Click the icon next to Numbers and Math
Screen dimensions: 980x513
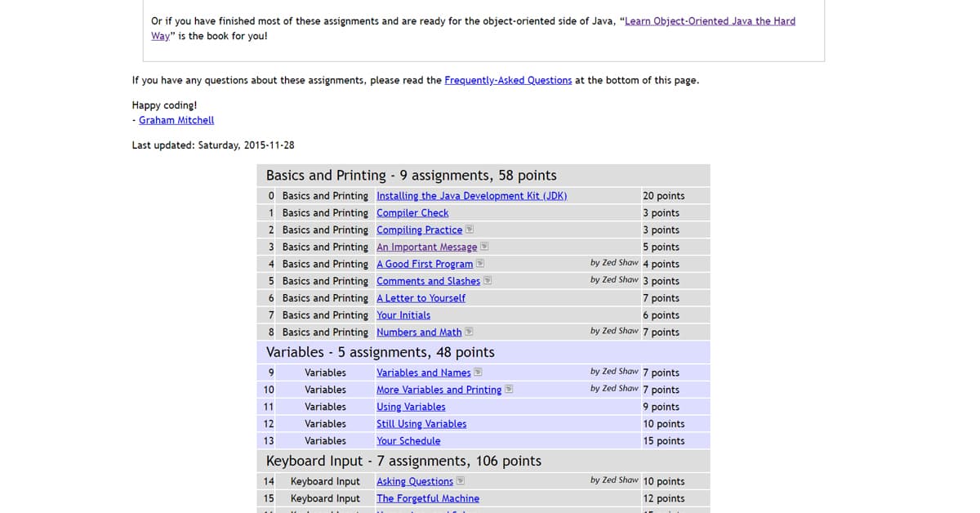(x=469, y=332)
